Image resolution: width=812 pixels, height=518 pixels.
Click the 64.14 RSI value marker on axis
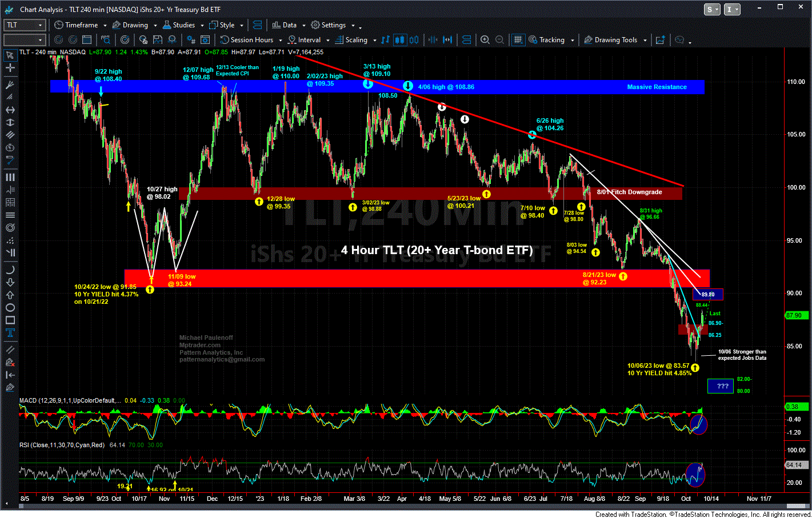(797, 465)
